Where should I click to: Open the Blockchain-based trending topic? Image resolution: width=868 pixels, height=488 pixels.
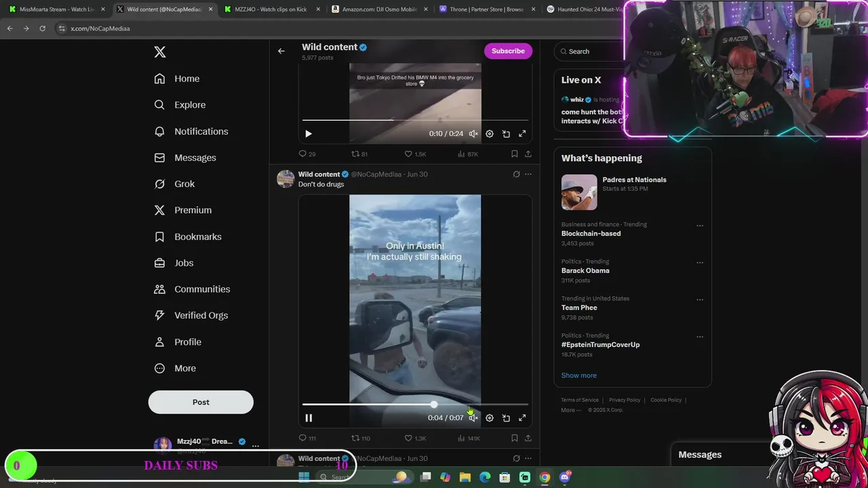click(x=591, y=233)
